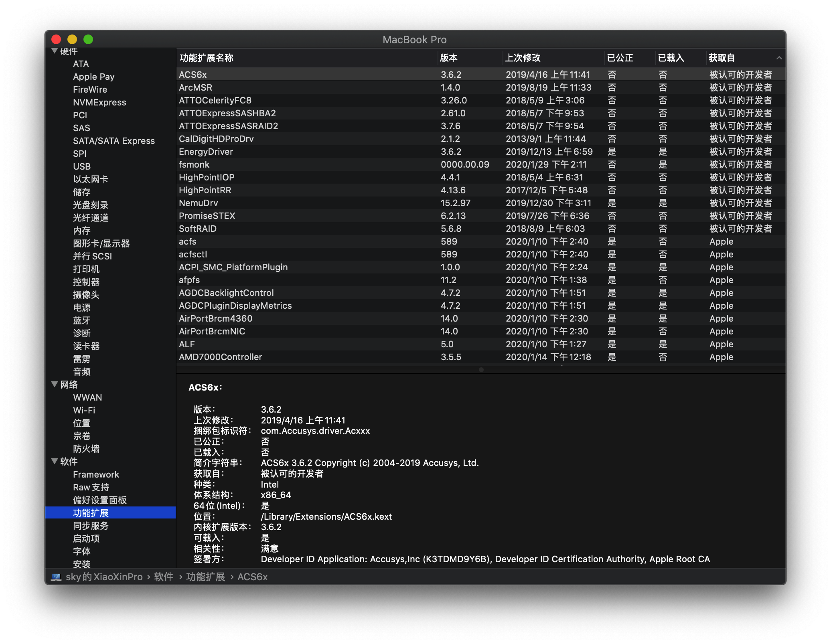Select 蓝牙 in the hardware list
Image resolution: width=831 pixels, height=644 pixels.
(82, 320)
